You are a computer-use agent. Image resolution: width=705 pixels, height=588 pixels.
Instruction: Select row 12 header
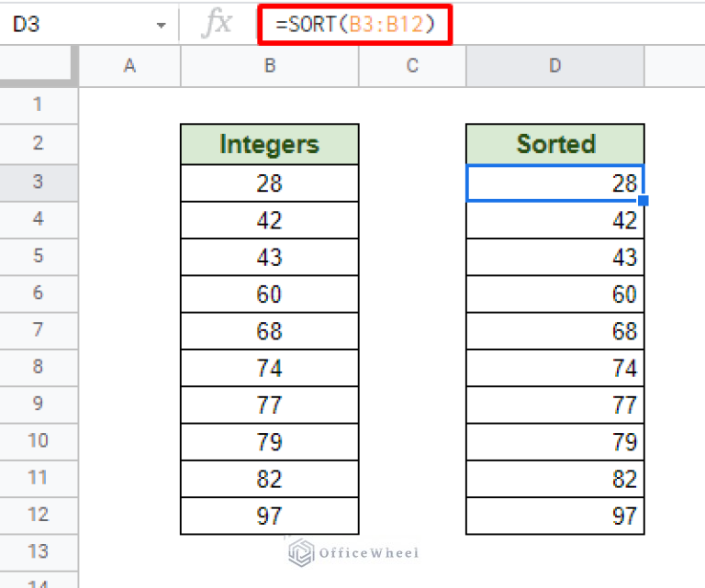coord(39,516)
